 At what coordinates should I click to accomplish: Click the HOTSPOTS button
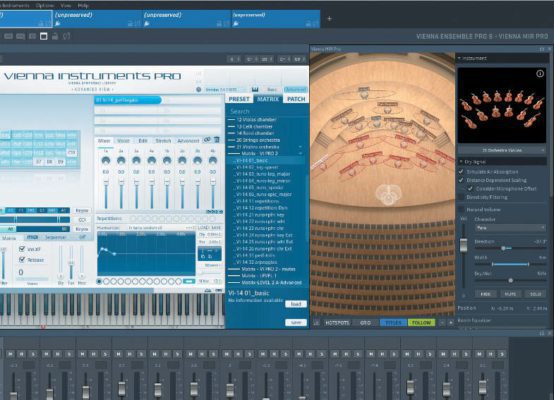[337, 323]
